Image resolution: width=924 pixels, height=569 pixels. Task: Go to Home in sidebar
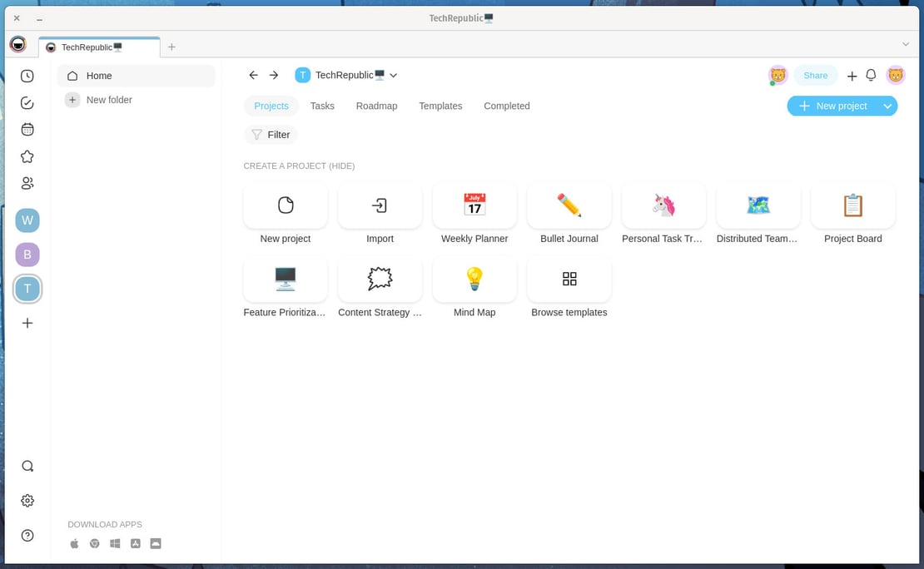coord(137,76)
